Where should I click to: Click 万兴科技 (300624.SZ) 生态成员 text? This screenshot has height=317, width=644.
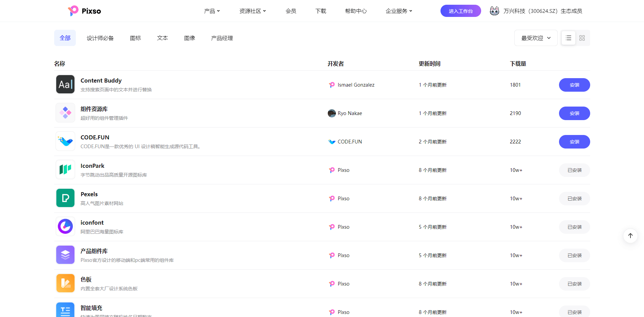coord(543,11)
